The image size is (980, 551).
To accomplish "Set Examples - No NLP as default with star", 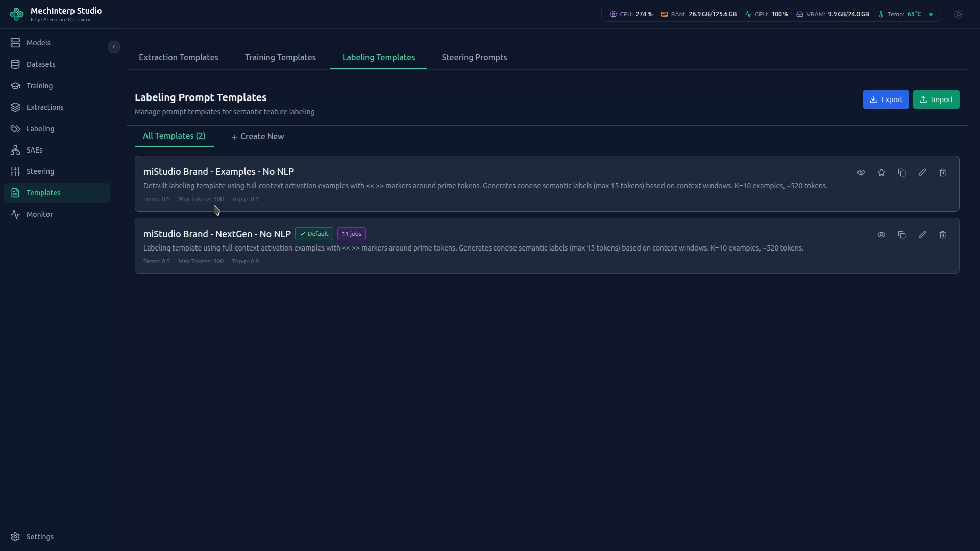I will click(881, 172).
